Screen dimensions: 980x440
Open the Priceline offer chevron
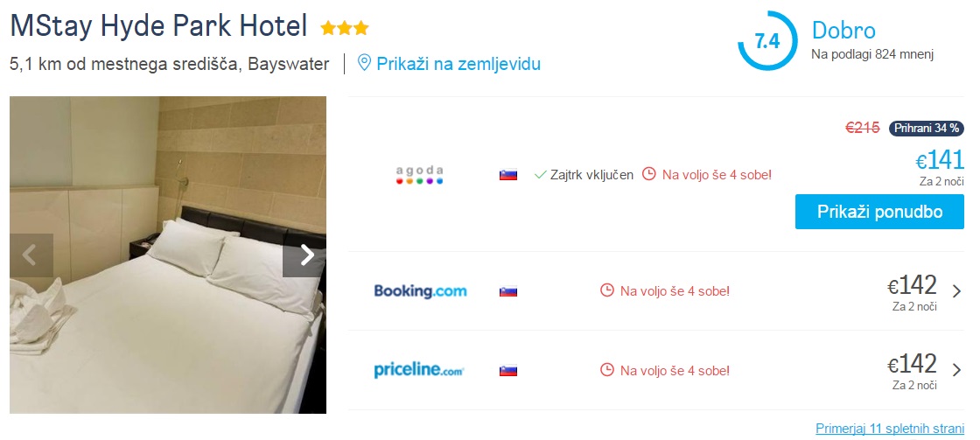click(956, 370)
